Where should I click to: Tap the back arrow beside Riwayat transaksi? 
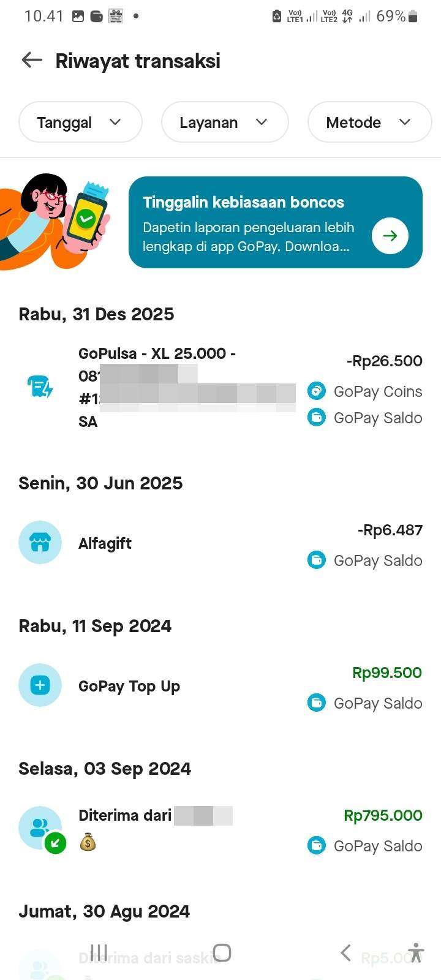pyautogui.click(x=32, y=60)
